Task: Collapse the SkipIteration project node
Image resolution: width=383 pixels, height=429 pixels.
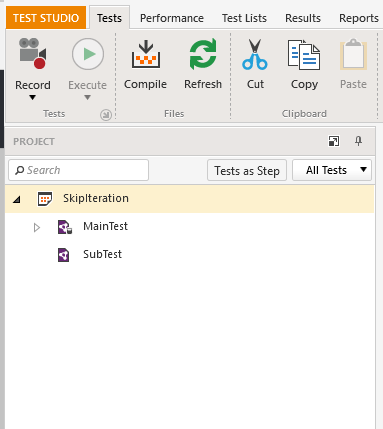Action: coord(17,199)
